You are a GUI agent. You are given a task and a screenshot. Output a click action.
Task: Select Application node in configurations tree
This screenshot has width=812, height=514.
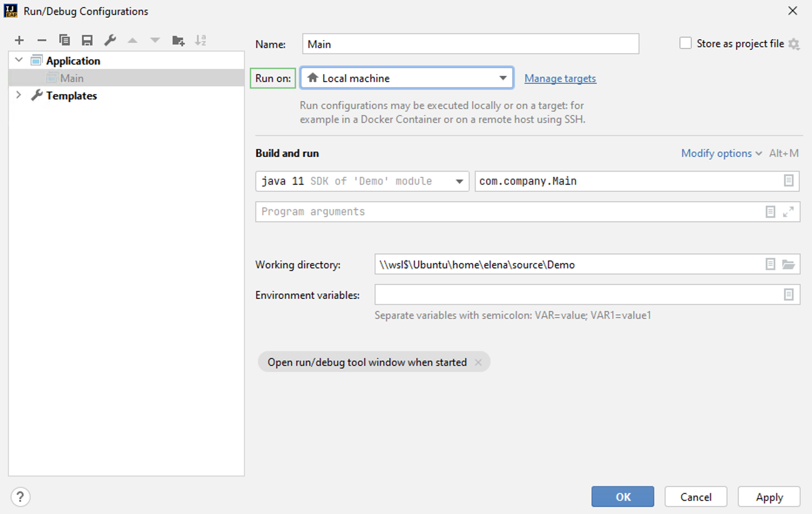tap(126, 61)
